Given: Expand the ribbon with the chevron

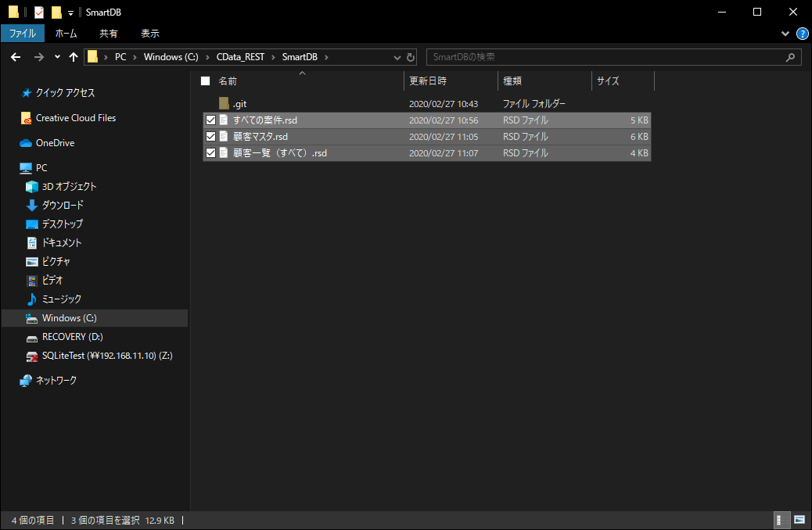Looking at the screenshot, I should pyautogui.click(x=785, y=34).
